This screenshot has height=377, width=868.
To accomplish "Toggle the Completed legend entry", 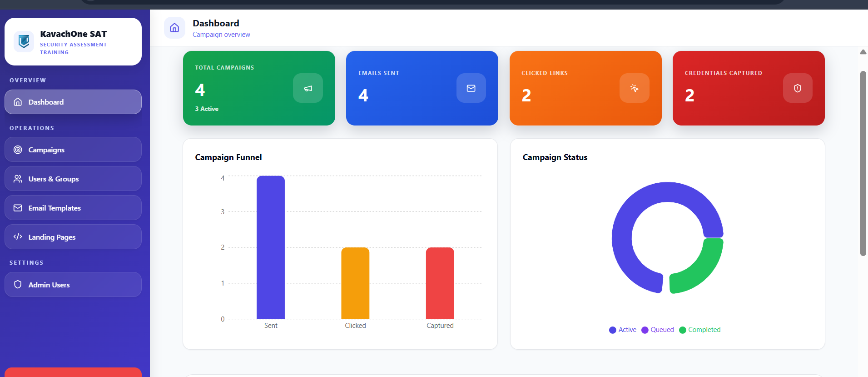I will pos(700,330).
